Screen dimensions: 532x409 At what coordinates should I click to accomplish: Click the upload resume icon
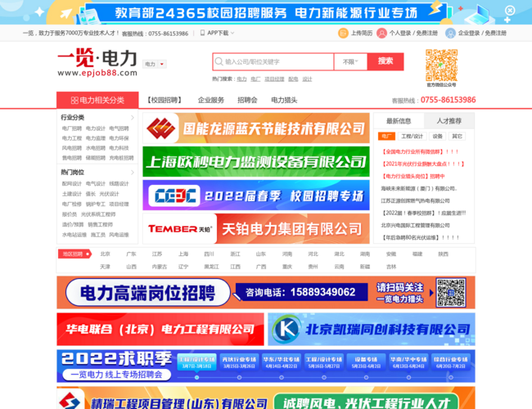(343, 34)
